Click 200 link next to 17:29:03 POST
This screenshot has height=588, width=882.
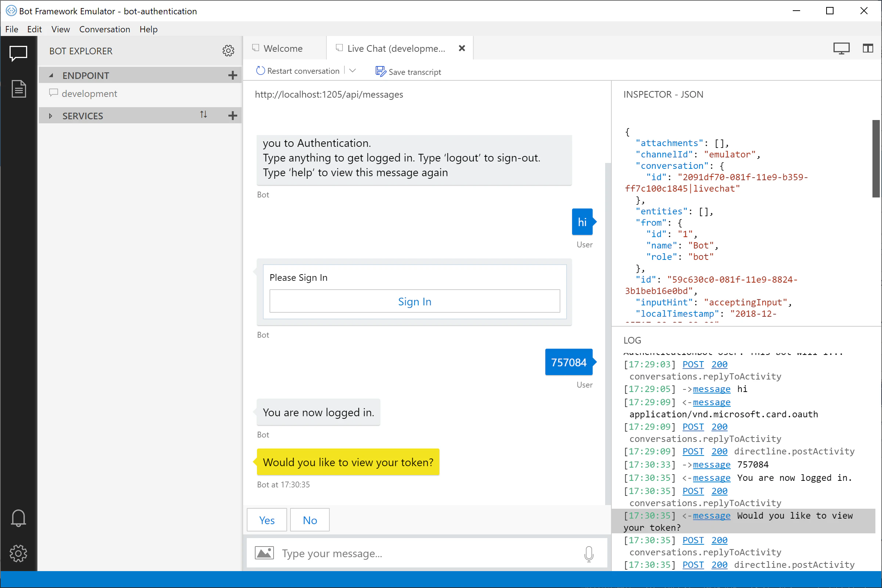coord(720,364)
